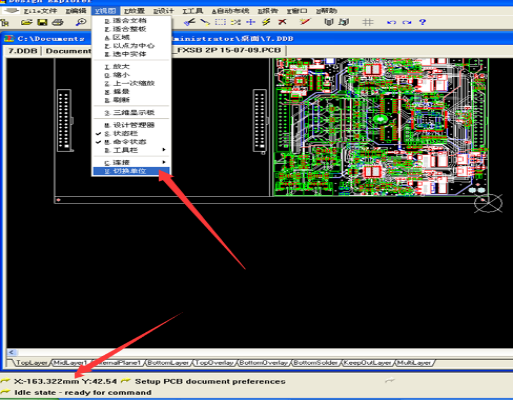514x400 pixels.
Task: Save the file with the floppy disk icon
Action: click(42, 22)
